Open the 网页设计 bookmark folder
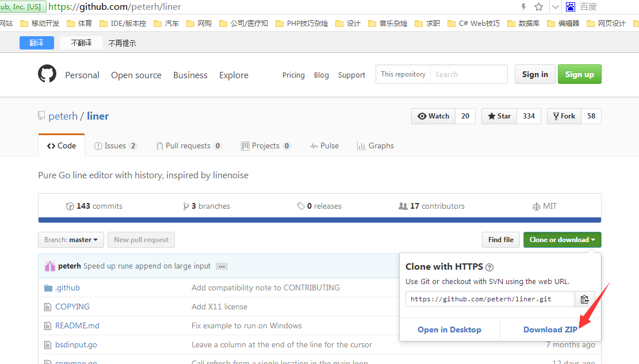 (606, 23)
